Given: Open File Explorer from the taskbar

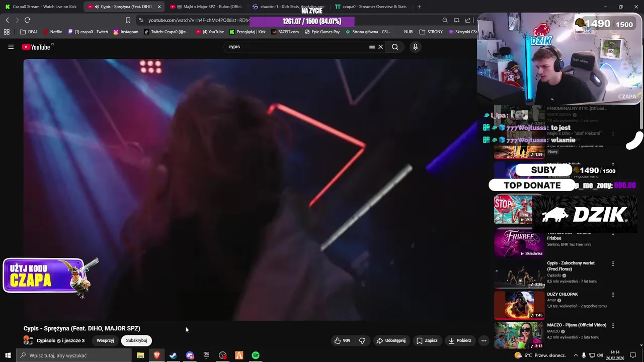Looking at the screenshot, I should point(140,355).
